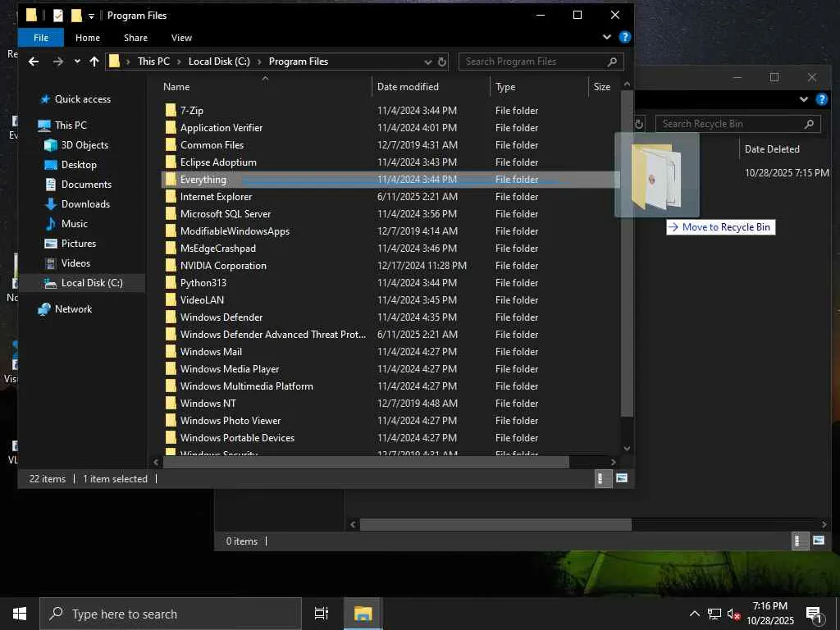
Task: Click This PC in the address breadcrumb
Action: tap(153, 62)
